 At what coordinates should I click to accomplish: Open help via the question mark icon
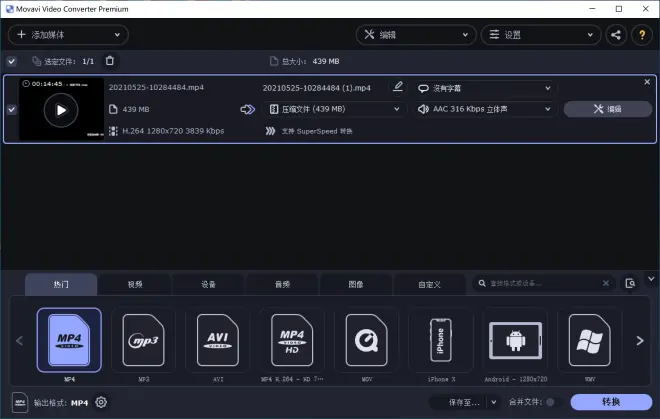pyautogui.click(x=642, y=35)
